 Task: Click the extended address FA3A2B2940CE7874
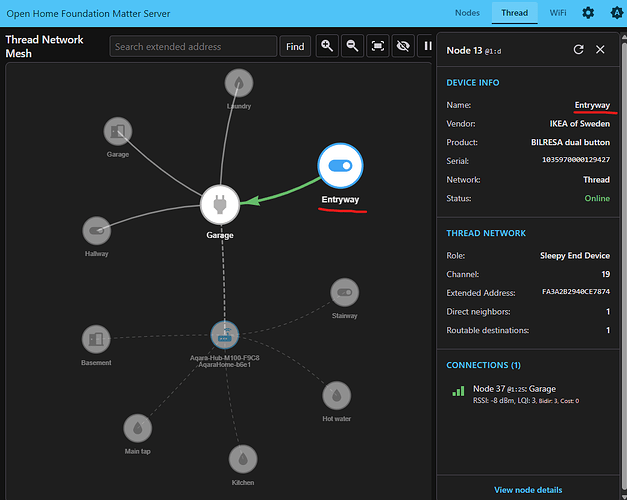click(576, 292)
